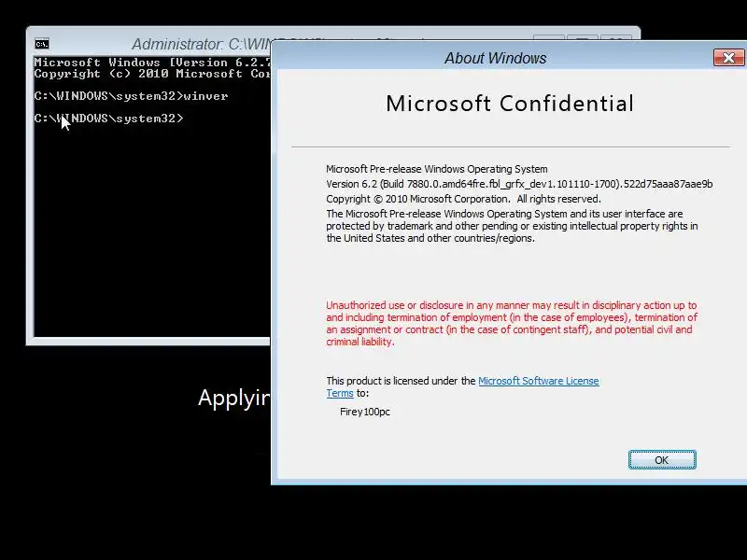Click the command prompt system menu icon
Image resolution: width=747 pixels, height=560 pixels.
42,44
